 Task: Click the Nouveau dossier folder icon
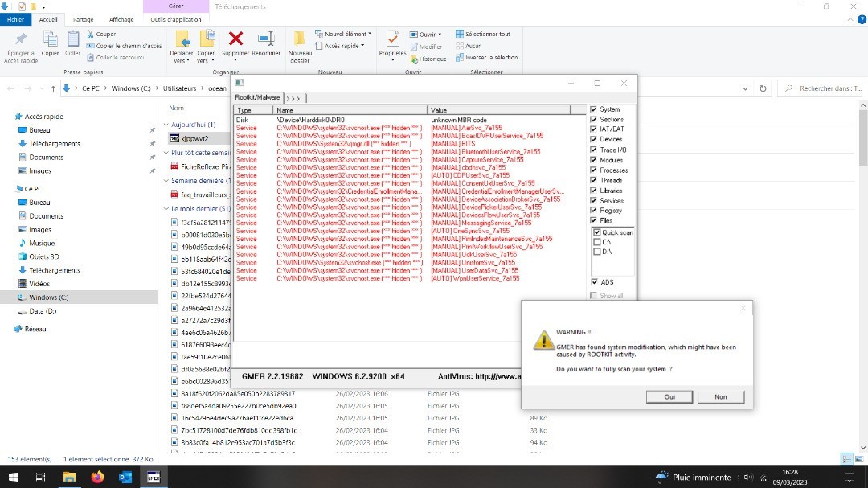coord(300,39)
